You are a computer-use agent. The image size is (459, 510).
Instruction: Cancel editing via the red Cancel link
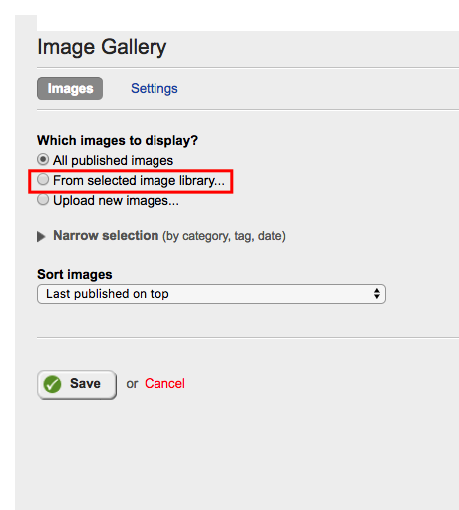165,384
